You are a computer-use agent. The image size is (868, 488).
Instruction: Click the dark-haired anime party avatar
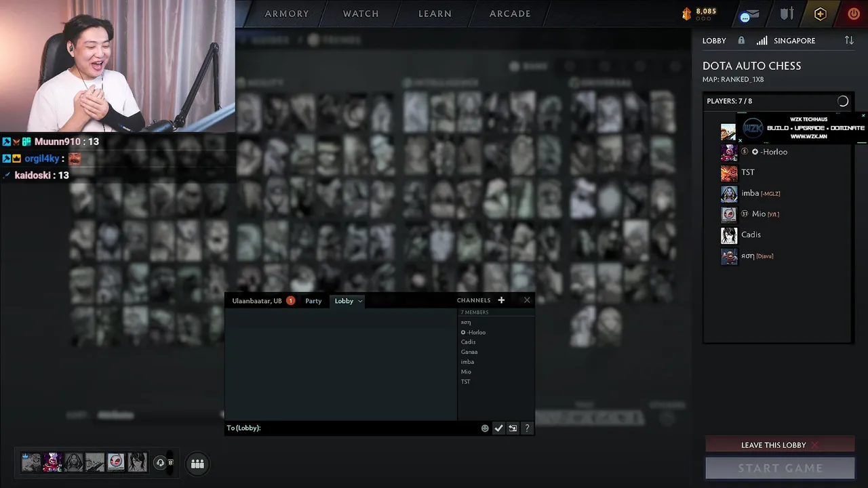click(137, 462)
